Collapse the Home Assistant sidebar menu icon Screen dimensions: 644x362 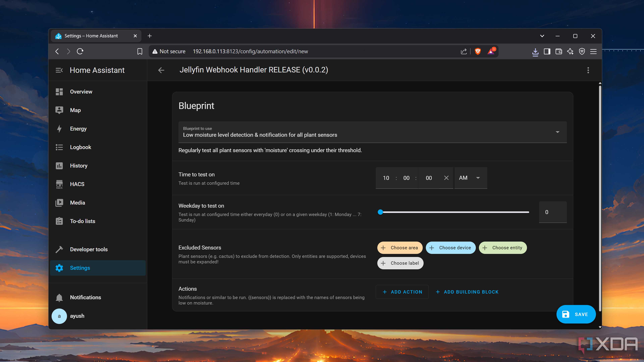[x=59, y=70]
